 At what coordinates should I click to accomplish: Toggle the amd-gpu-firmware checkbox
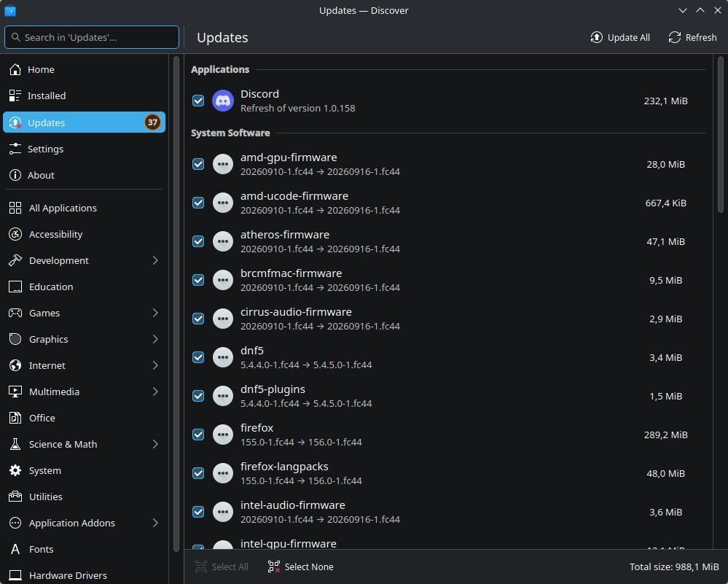pos(198,164)
